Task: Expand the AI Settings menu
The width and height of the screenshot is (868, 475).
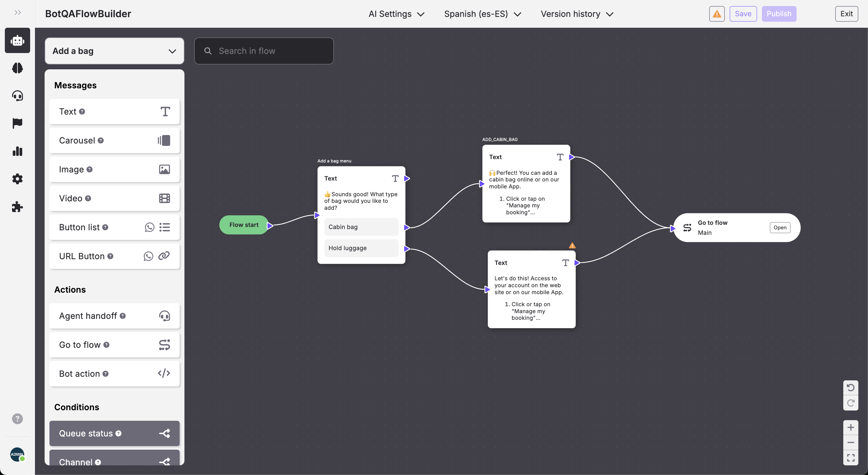Action: click(x=396, y=14)
